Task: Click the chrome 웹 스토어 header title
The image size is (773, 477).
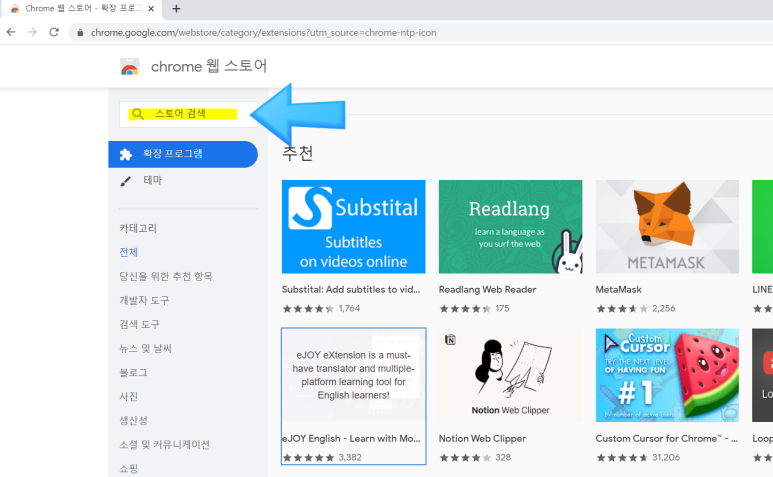Action: [209, 66]
